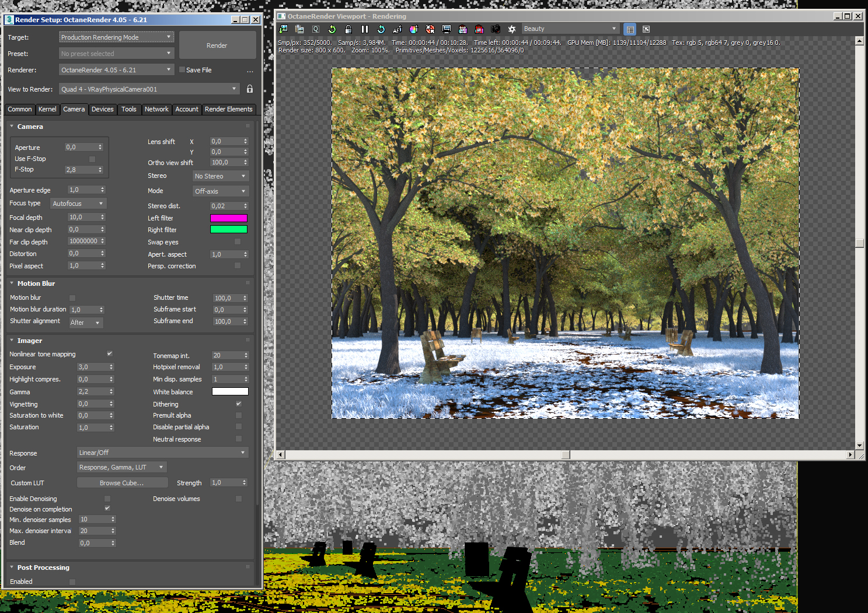
Task: Enable the Save File checkbox
Action: pos(182,70)
